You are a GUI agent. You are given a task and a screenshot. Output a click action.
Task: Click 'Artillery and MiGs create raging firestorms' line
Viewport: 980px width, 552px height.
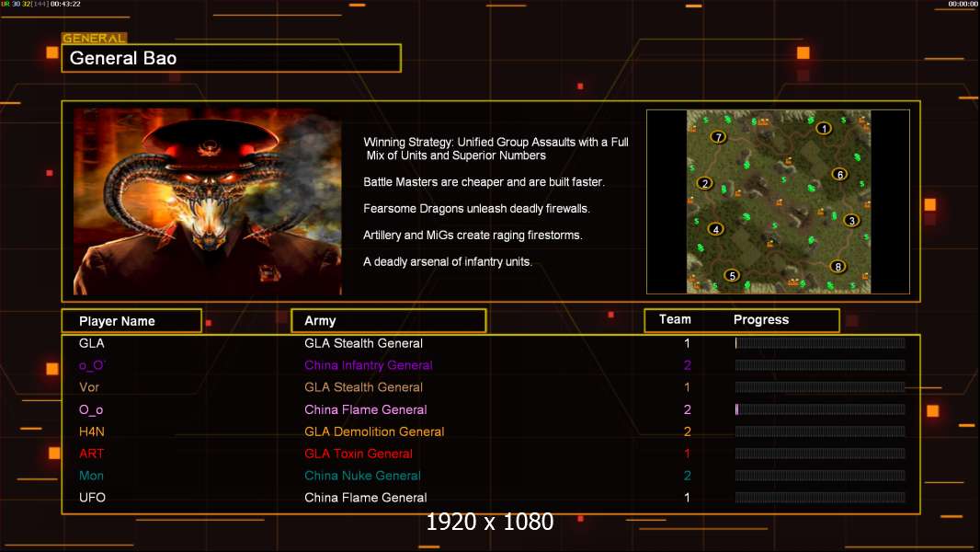[473, 235]
